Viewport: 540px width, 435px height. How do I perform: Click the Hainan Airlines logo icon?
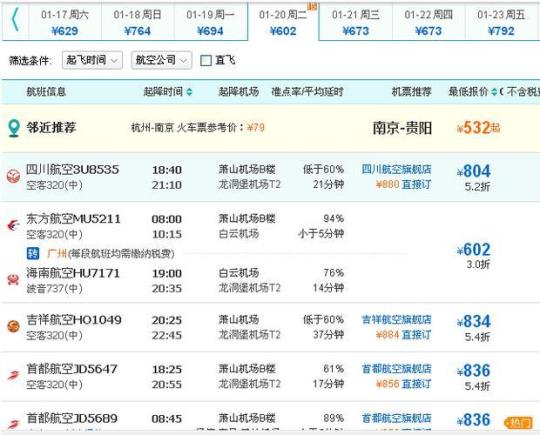[x=13, y=280]
